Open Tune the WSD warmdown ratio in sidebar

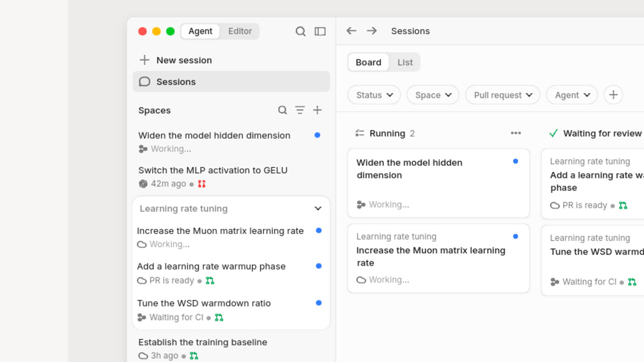[x=231, y=310]
